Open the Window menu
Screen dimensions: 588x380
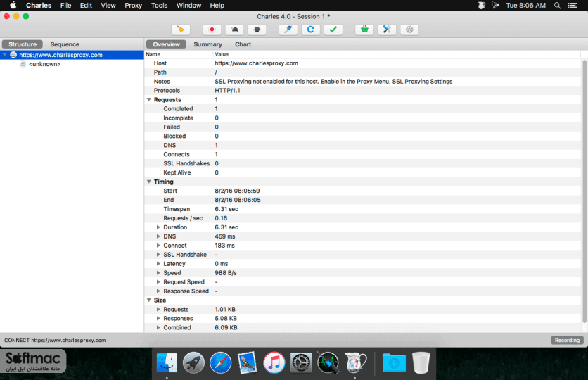[188, 5]
